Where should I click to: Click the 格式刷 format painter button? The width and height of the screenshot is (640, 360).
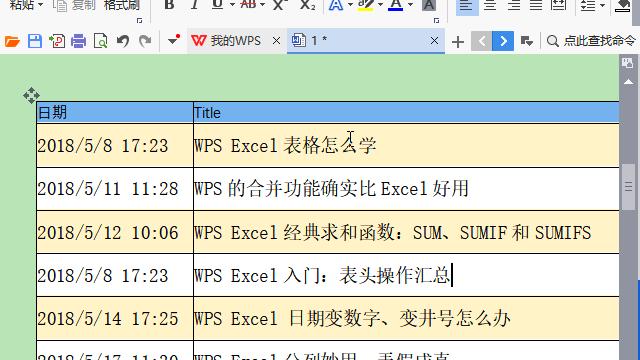pos(122,5)
